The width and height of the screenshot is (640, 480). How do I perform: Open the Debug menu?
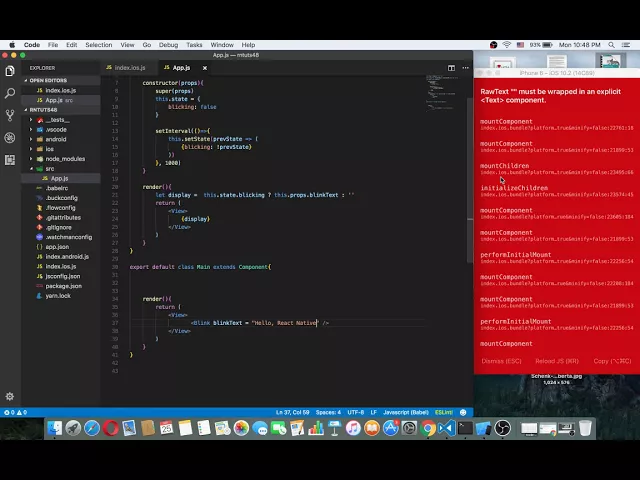(x=168, y=45)
